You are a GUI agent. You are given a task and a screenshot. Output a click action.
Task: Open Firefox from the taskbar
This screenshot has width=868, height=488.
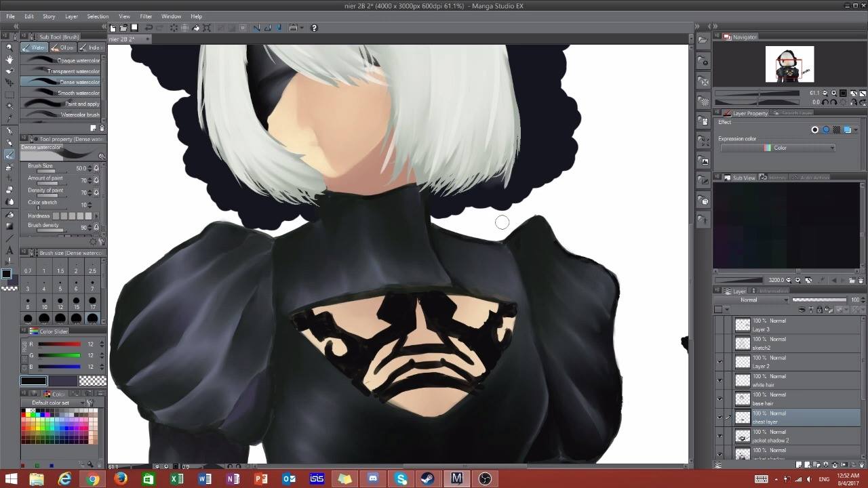(x=121, y=479)
